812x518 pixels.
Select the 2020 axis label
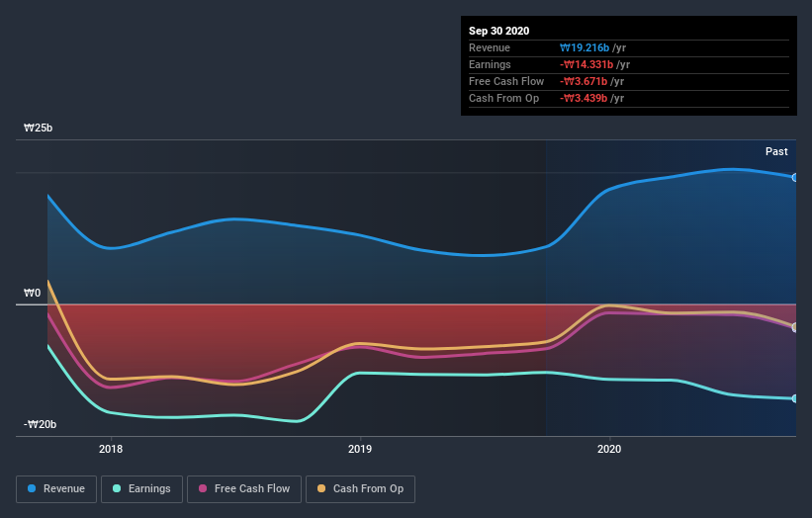pyautogui.click(x=609, y=449)
